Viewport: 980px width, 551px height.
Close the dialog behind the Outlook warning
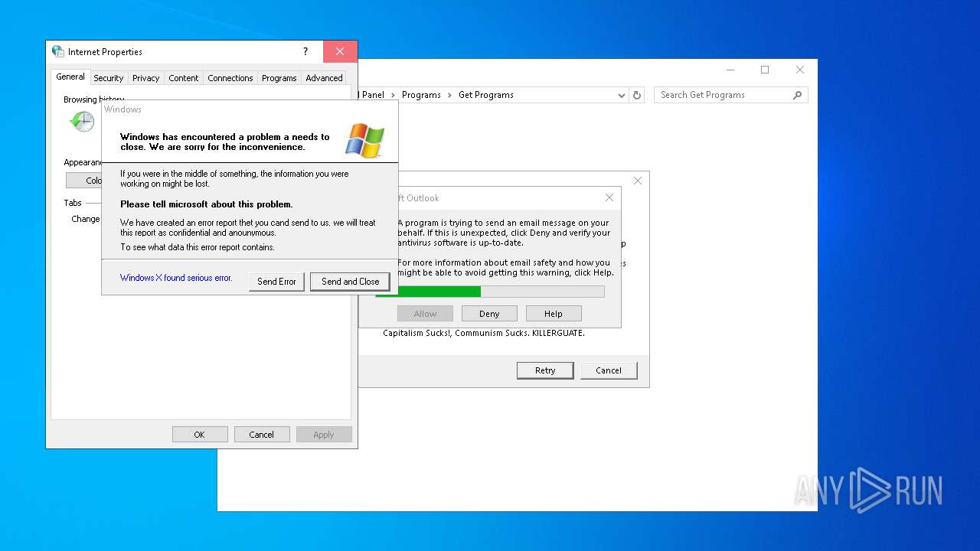[638, 181]
